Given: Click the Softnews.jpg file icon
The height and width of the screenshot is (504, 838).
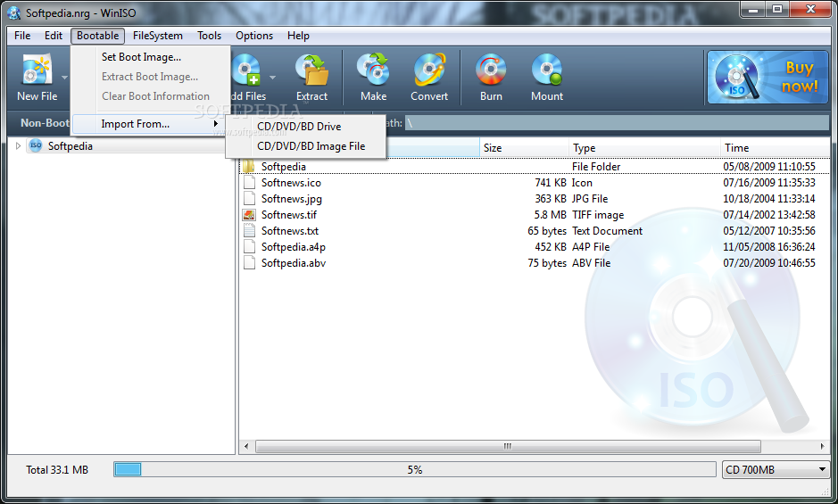Looking at the screenshot, I should click(x=249, y=199).
